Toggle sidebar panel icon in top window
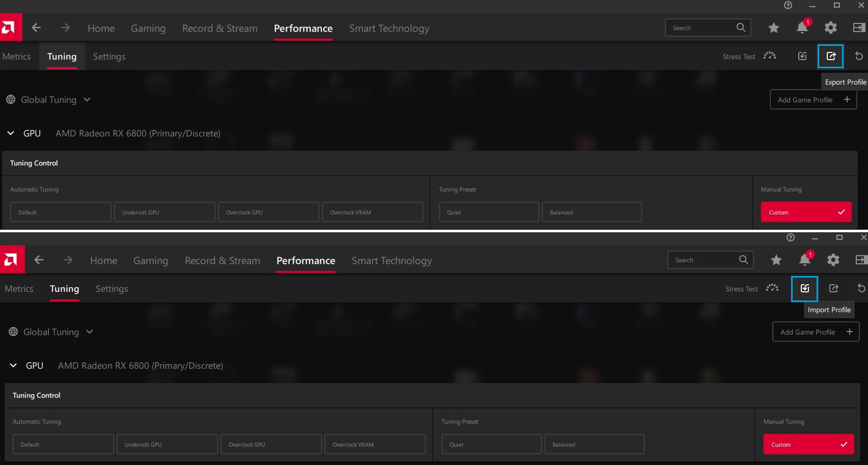 (859, 28)
